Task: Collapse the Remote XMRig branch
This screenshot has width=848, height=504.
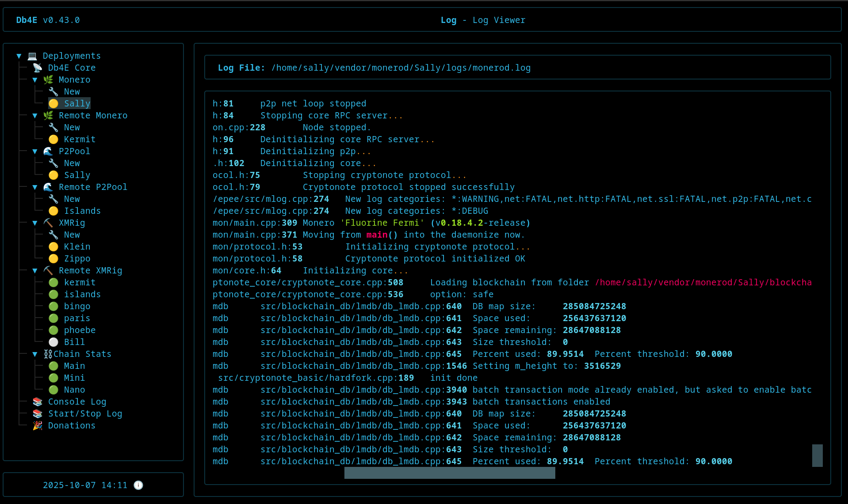Action: (x=35, y=271)
